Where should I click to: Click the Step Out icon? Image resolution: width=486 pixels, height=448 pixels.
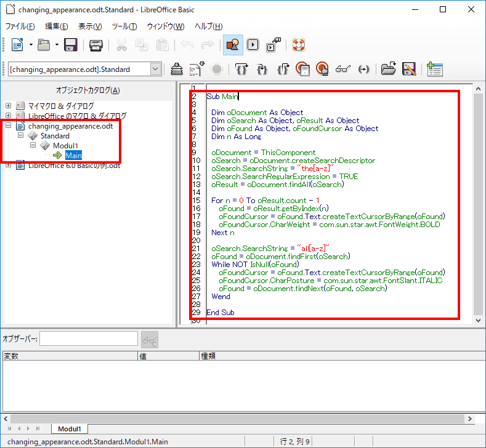[283, 69]
